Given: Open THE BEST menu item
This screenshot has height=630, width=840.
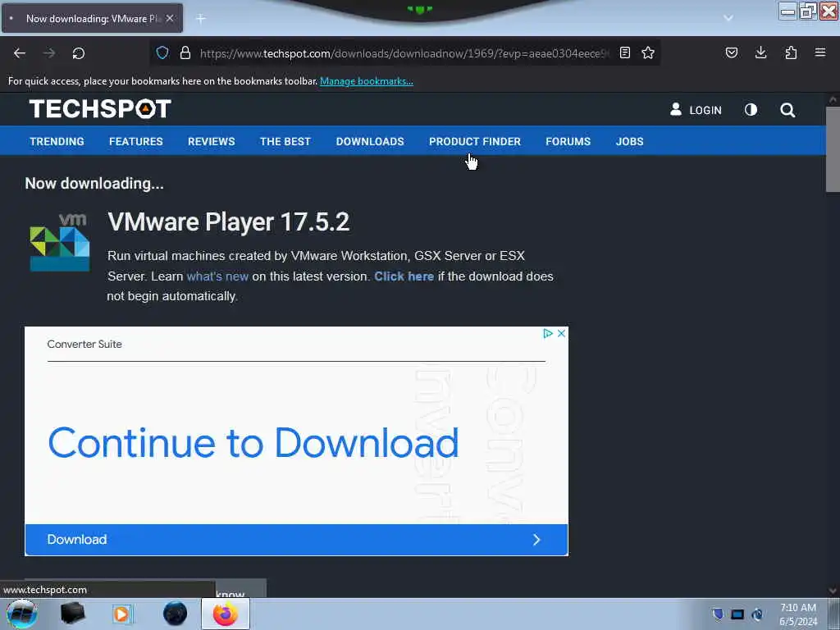Looking at the screenshot, I should (285, 141).
